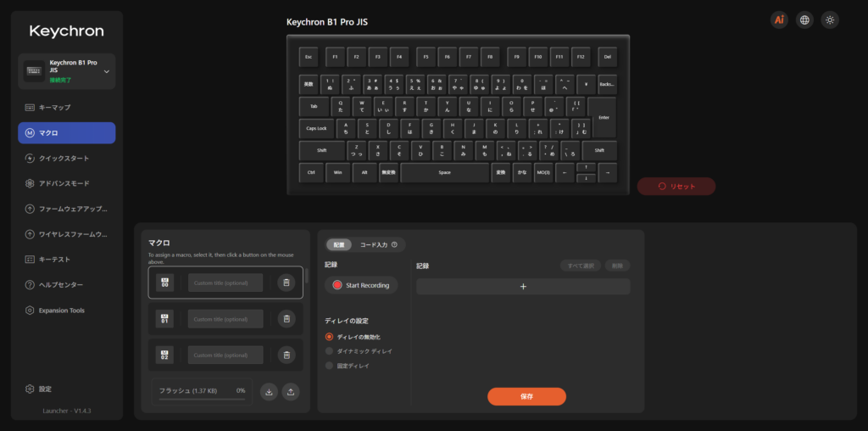Click the Shift key on the right

pyautogui.click(x=599, y=150)
